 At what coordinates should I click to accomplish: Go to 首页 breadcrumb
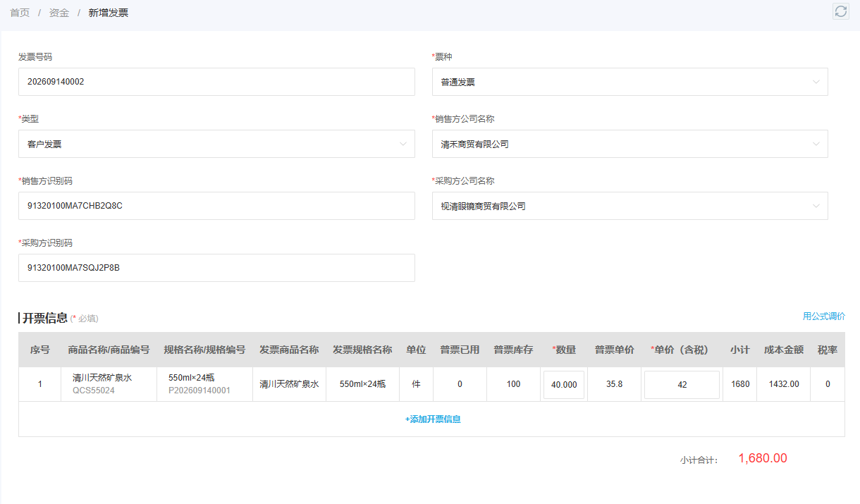click(20, 13)
